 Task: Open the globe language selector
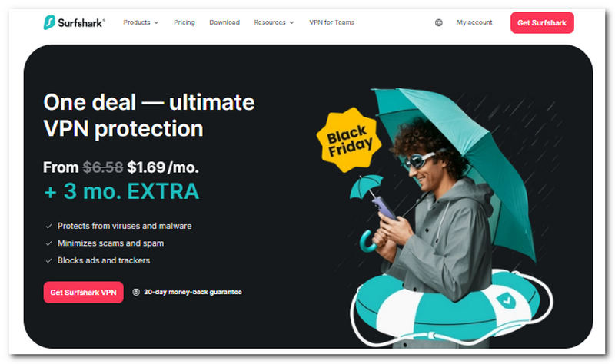[438, 23]
